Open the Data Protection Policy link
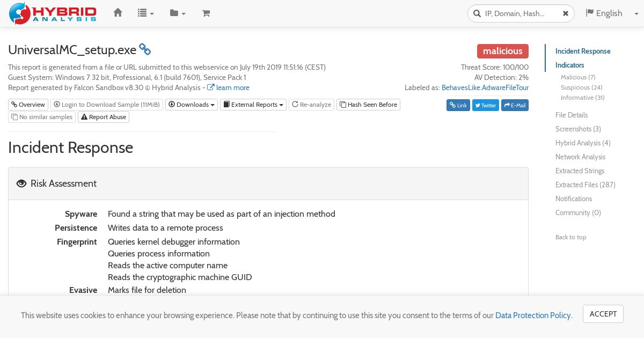The width and height of the screenshot is (644, 338). click(533, 315)
